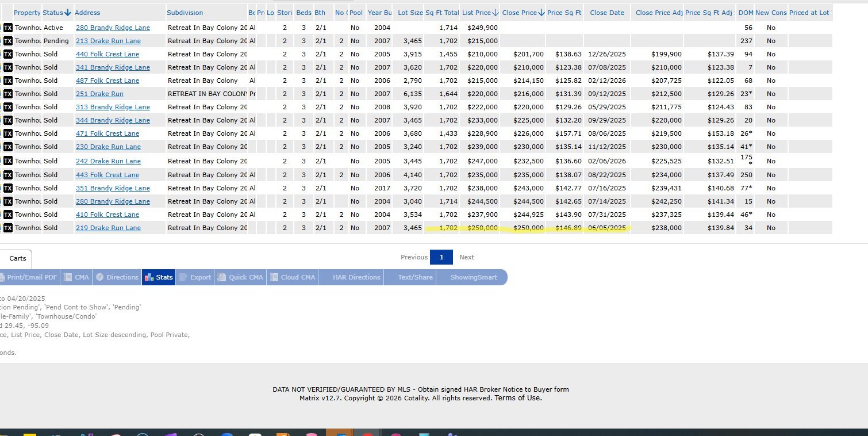Switch to the Carts tab
This screenshot has height=436, width=868.
17,259
